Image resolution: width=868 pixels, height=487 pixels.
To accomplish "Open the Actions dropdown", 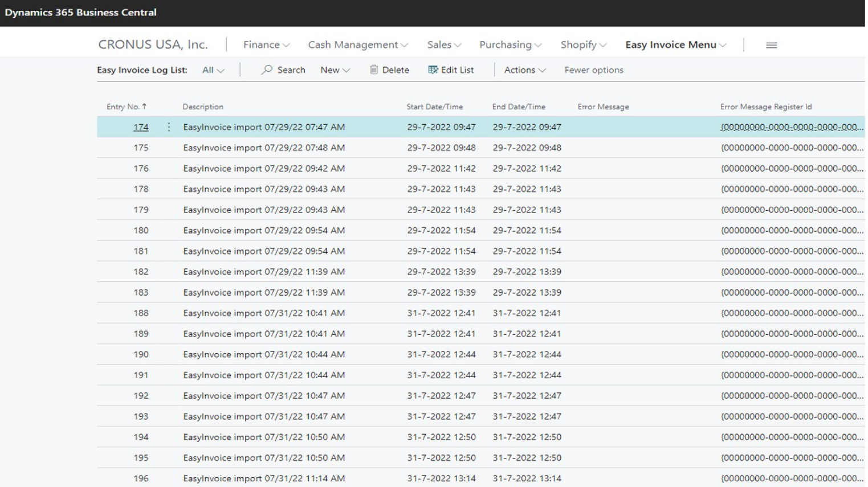I will (524, 70).
